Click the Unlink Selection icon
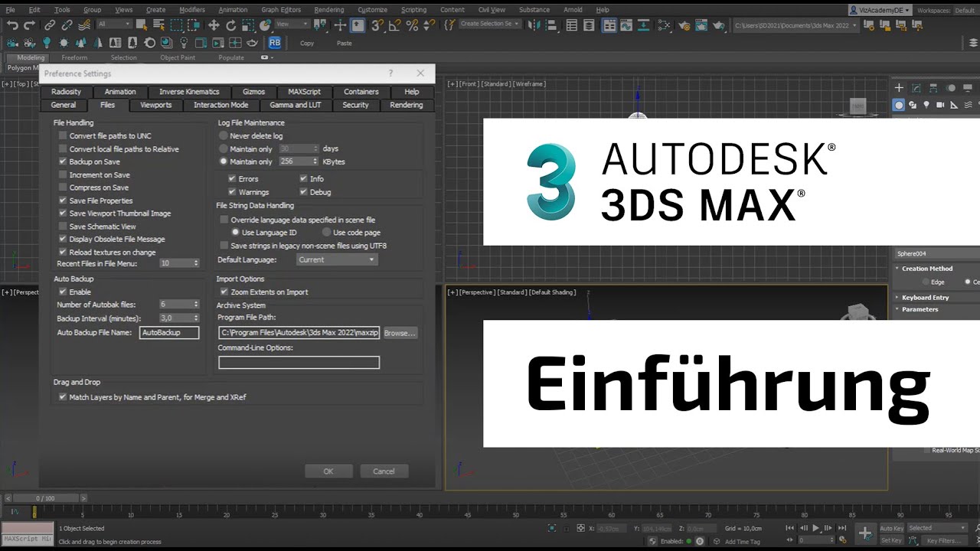Viewport: 980px width, 551px height. tap(67, 25)
